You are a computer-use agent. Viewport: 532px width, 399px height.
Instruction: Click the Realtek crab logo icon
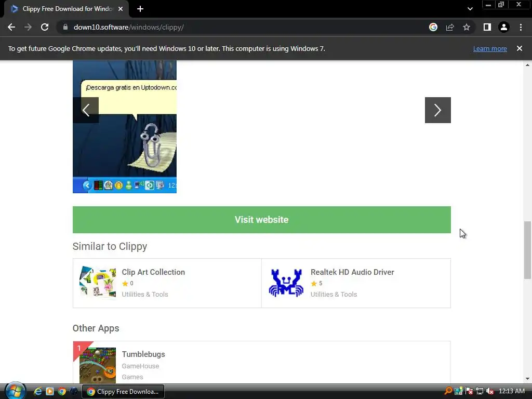coord(286,283)
